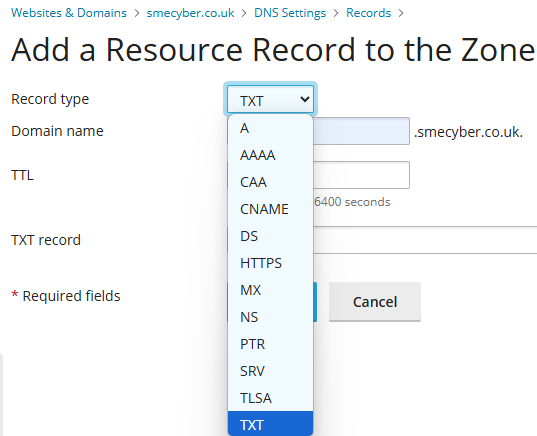Image resolution: width=537 pixels, height=436 pixels.
Task: Select MX record type option
Action: tap(270, 290)
